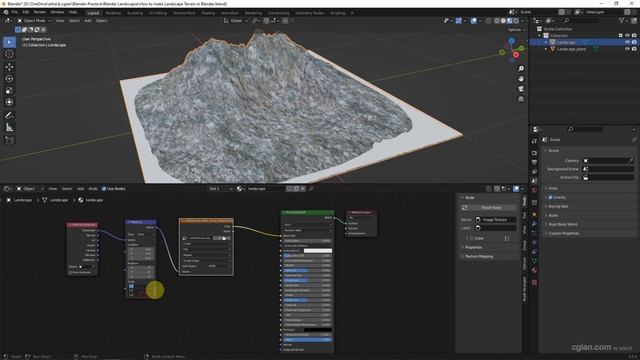
Task: Open the Object Data green triangle tab
Action: 534,261
